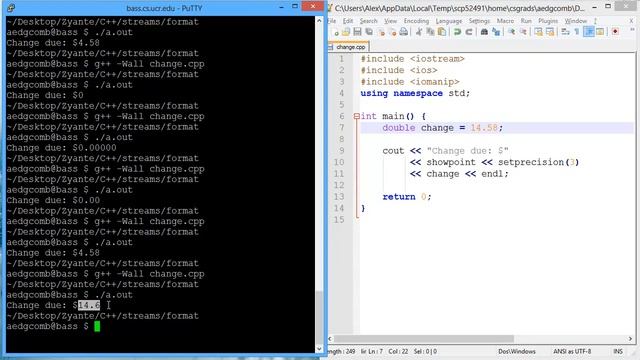Click Synchronize Vertical Scrolling icon
The image size is (640, 360).
538,32
